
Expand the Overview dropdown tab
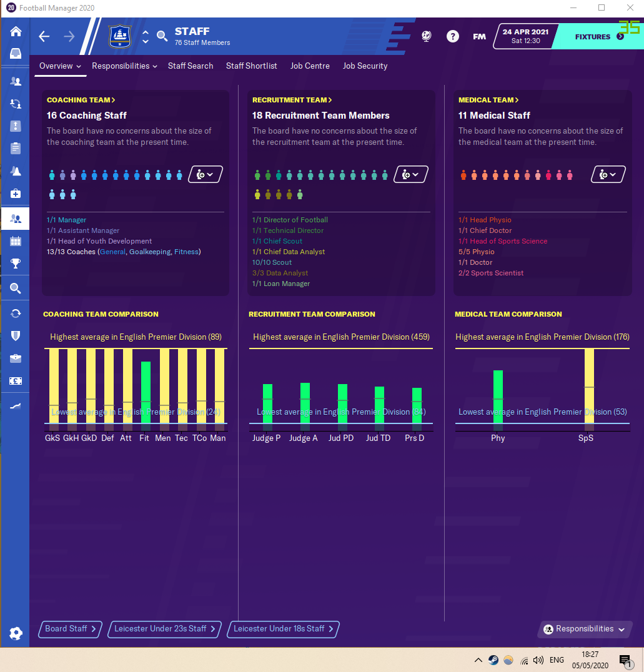[60, 66]
